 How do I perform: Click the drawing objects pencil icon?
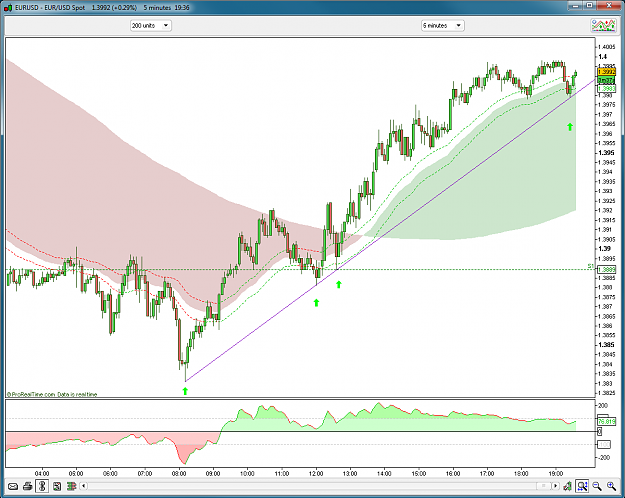(x=568, y=486)
